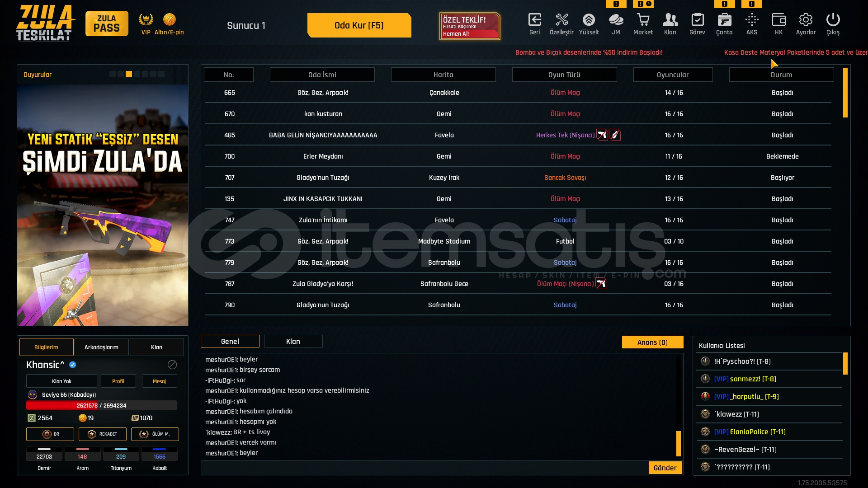Select the Bilgilerim tab
The width and height of the screenshot is (868, 488).
tap(47, 347)
